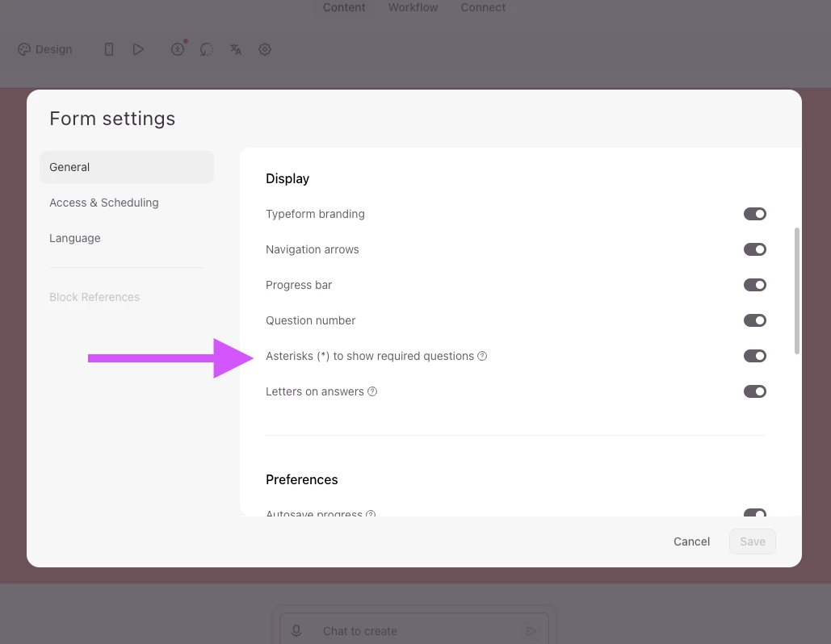Click the Design label in toolbar
831x644 pixels.
point(53,49)
